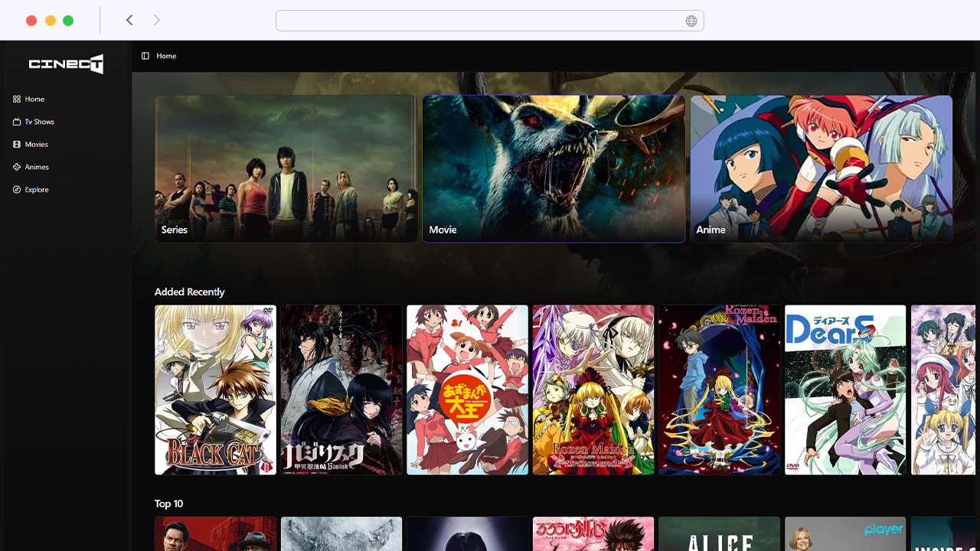The height and width of the screenshot is (551, 980).
Task: Open the Anime category banner
Action: [821, 168]
